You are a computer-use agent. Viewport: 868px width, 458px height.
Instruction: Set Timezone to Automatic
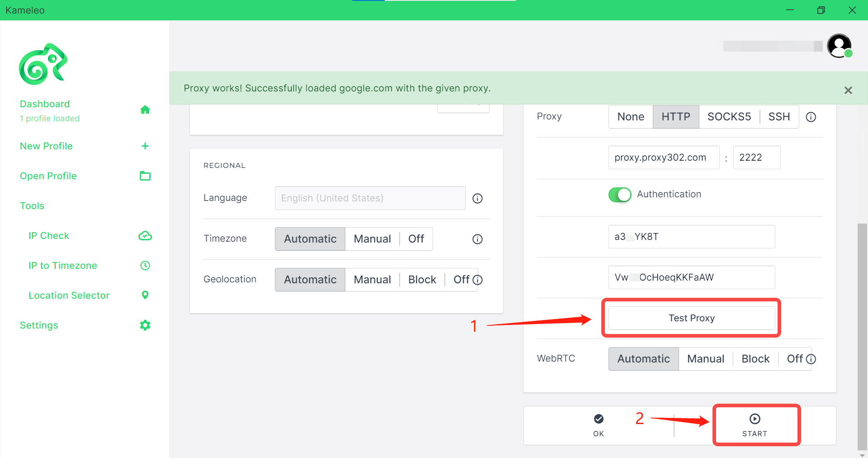310,239
